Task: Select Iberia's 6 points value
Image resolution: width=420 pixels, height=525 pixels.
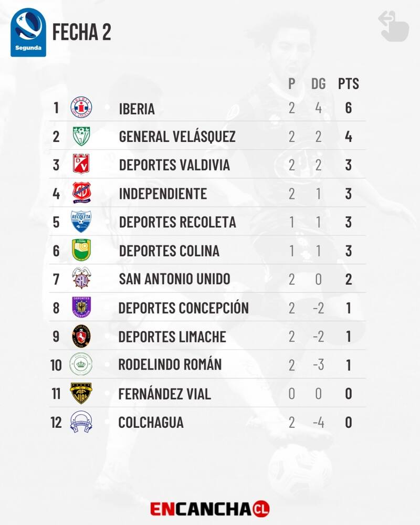Action: (348, 108)
